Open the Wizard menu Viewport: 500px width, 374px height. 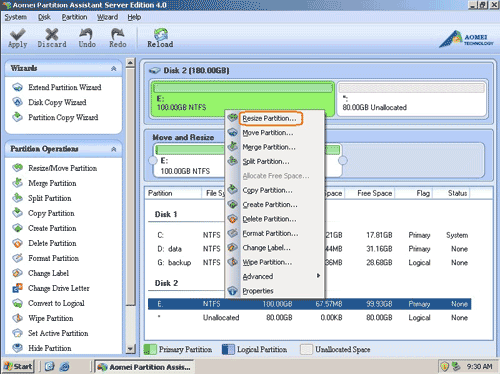tap(107, 17)
